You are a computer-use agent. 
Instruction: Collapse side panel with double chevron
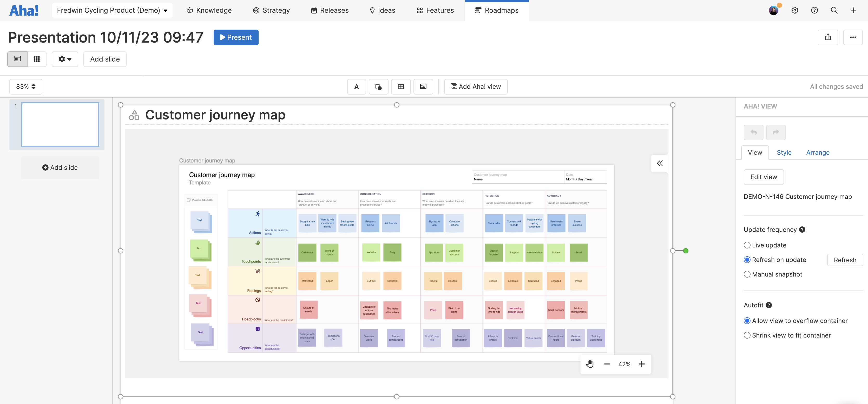[x=660, y=164]
